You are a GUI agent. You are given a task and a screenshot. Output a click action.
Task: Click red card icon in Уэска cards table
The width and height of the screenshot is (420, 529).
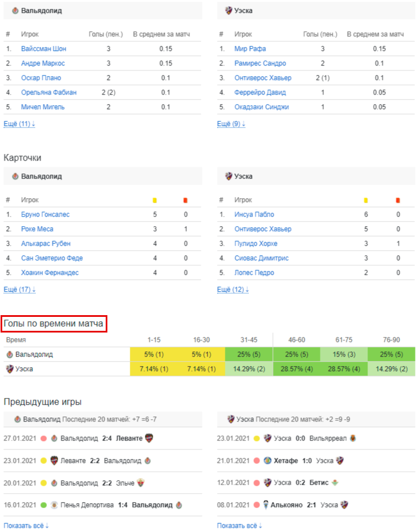(x=398, y=200)
